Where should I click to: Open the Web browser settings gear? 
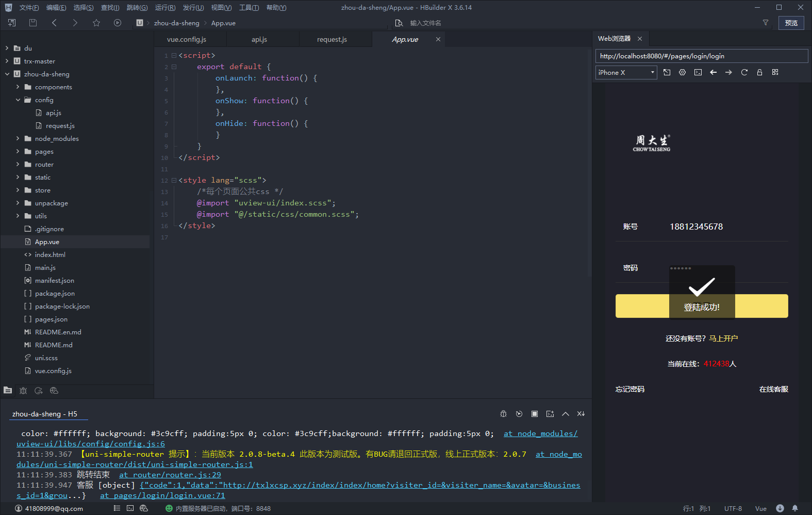(683, 72)
